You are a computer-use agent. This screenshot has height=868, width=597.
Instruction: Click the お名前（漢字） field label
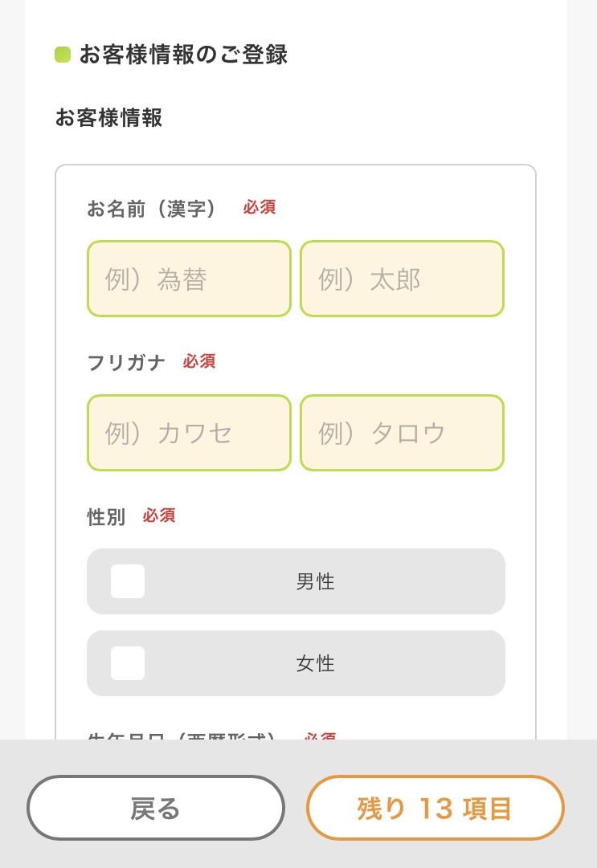[153, 209]
